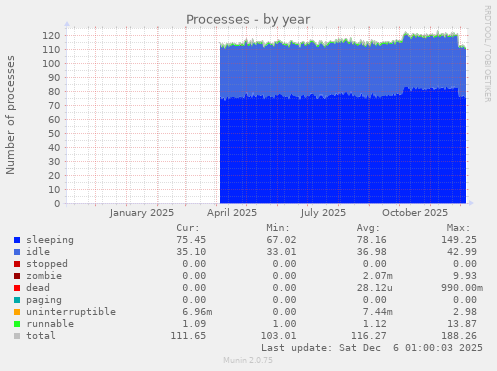Click the 'October 2025' axis label
The width and height of the screenshot is (497, 371).
click(415, 213)
